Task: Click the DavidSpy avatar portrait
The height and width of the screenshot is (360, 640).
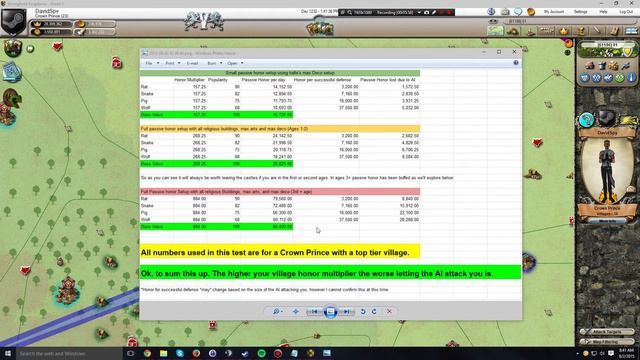Action: coord(607,171)
